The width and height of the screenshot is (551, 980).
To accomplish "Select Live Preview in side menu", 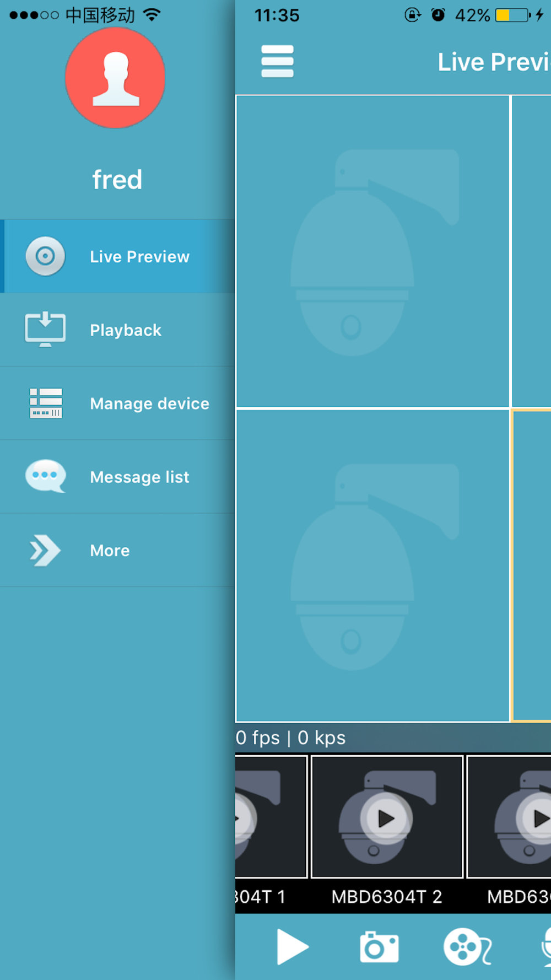I will pyautogui.click(x=117, y=256).
